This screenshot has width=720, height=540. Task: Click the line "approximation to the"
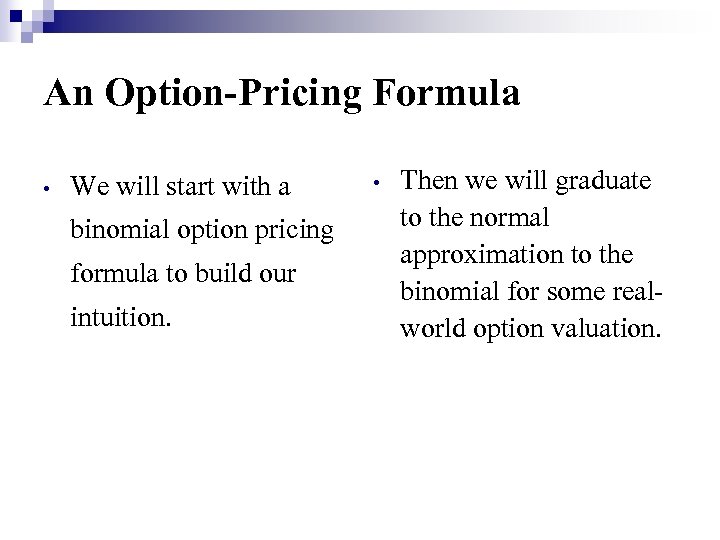tap(516, 254)
